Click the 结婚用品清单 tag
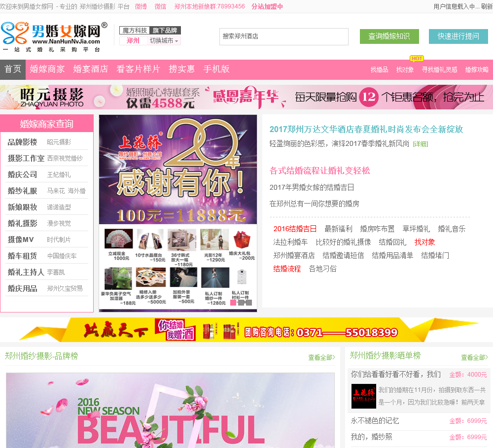This screenshot has width=493, height=448. point(392,256)
